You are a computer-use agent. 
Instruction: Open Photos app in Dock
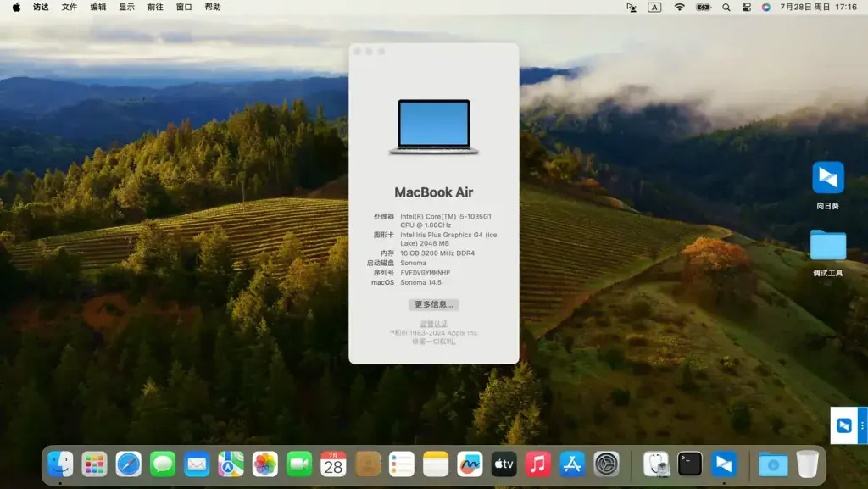(x=265, y=464)
